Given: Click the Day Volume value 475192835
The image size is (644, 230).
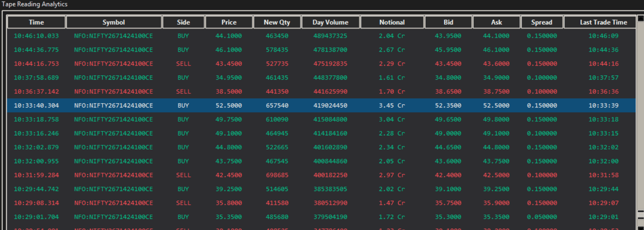Looking at the screenshot, I should pos(331,64).
